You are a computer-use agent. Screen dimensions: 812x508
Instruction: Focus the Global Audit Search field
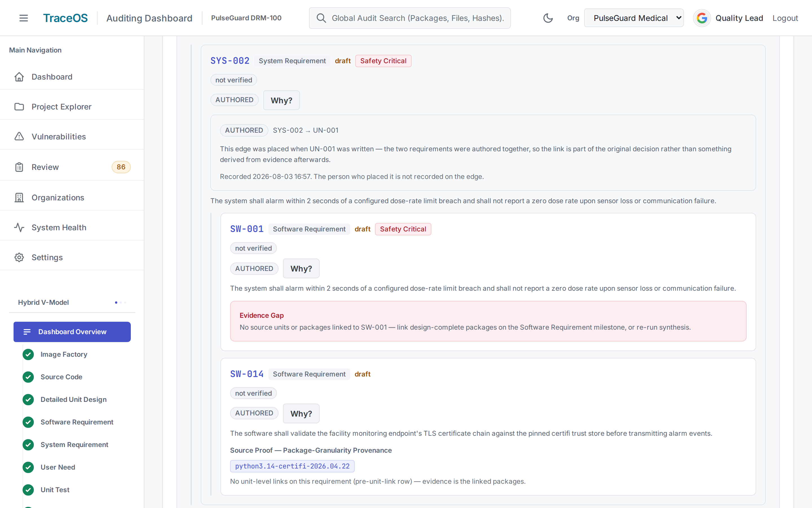coord(410,18)
